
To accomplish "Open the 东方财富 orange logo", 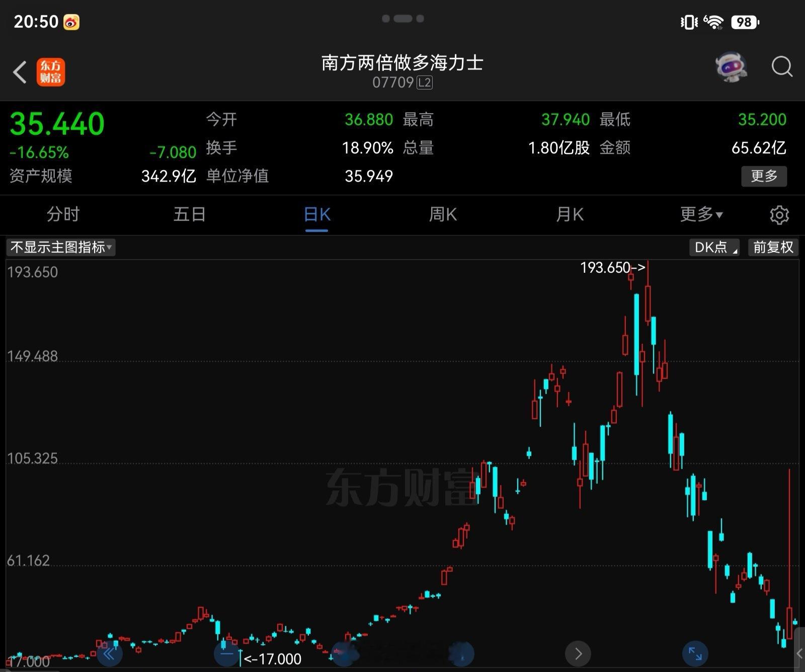I will coord(51,72).
